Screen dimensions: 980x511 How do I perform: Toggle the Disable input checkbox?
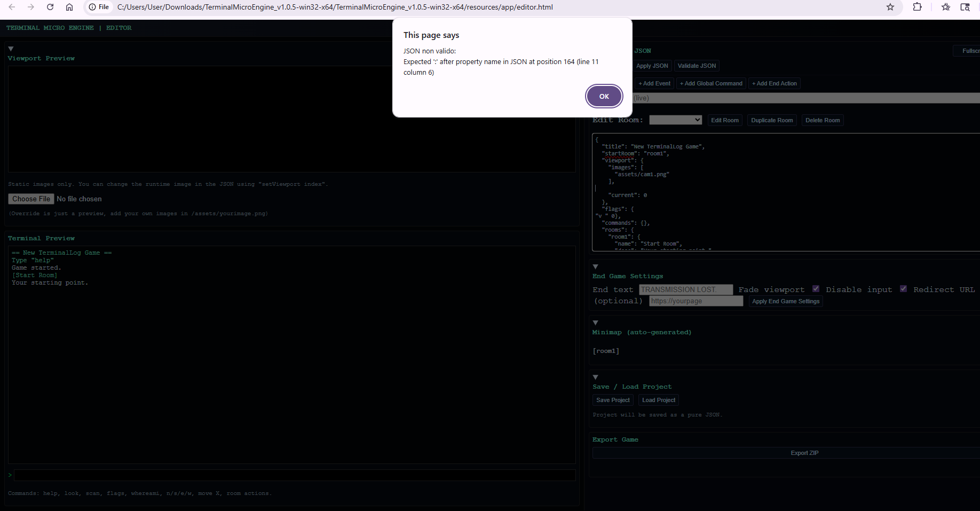(x=903, y=289)
